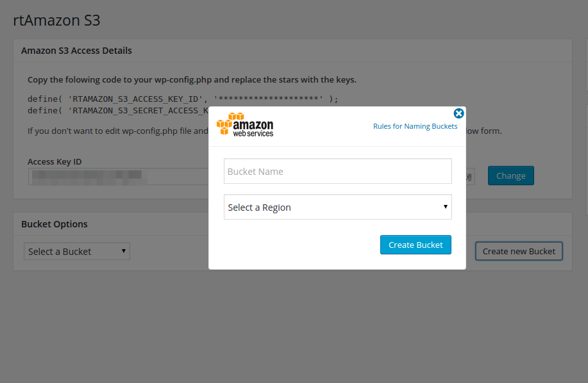
Task: Click the Amazon S3 Access Details header
Action: pyautogui.click(x=76, y=50)
